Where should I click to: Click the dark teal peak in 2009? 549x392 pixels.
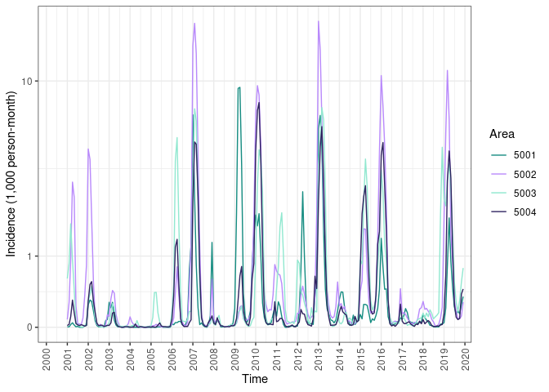tap(239, 87)
